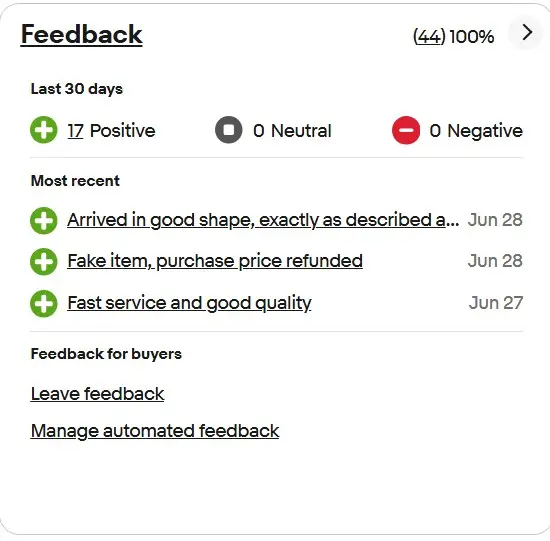This screenshot has height=541, width=550.
Task: Click the 100% positive rating text
Action: [x=472, y=36]
